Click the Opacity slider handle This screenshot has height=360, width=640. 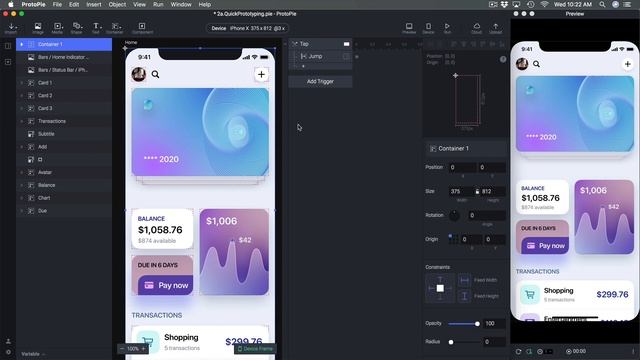pyautogui.click(x=477, y=324)
